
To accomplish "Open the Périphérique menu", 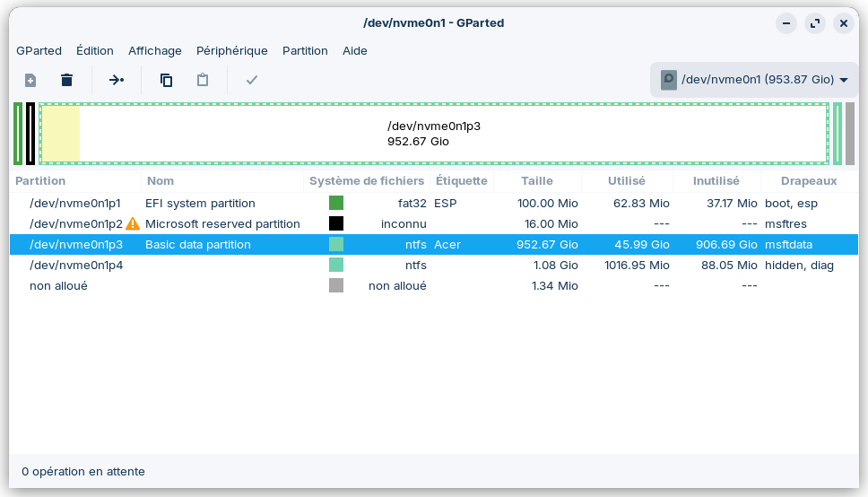I will tap(231, 51).
